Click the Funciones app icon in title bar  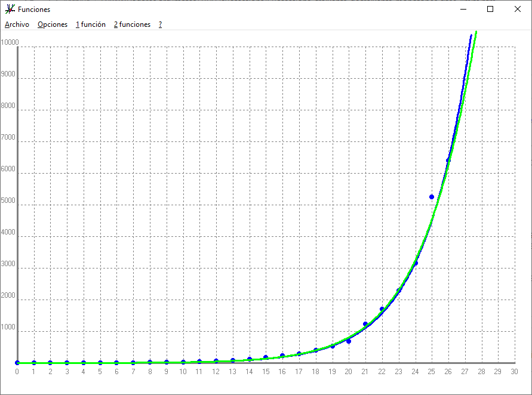click(x=10, y=10)
